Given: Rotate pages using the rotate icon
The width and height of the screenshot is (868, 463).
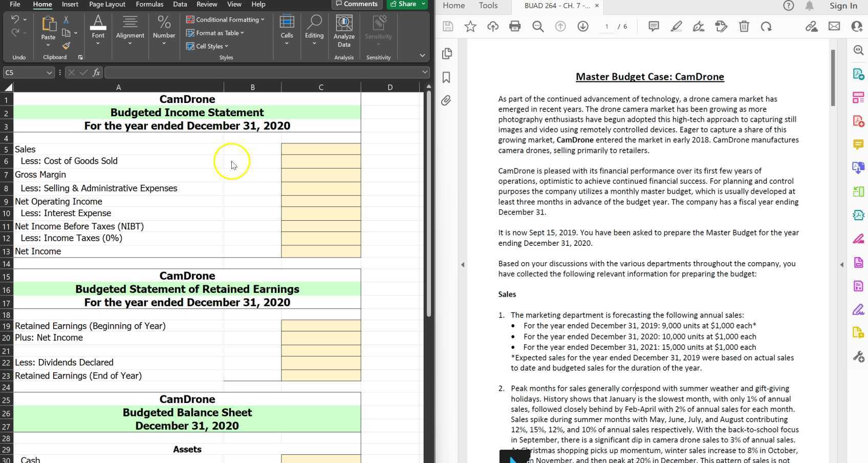Looking at the screenshot, I should click(766, 27).
